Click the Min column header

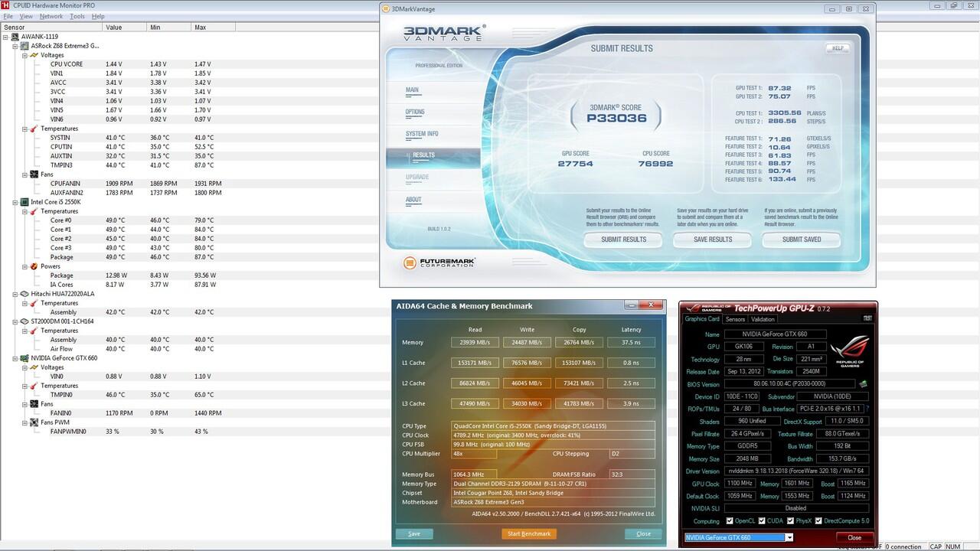point(168,28)
